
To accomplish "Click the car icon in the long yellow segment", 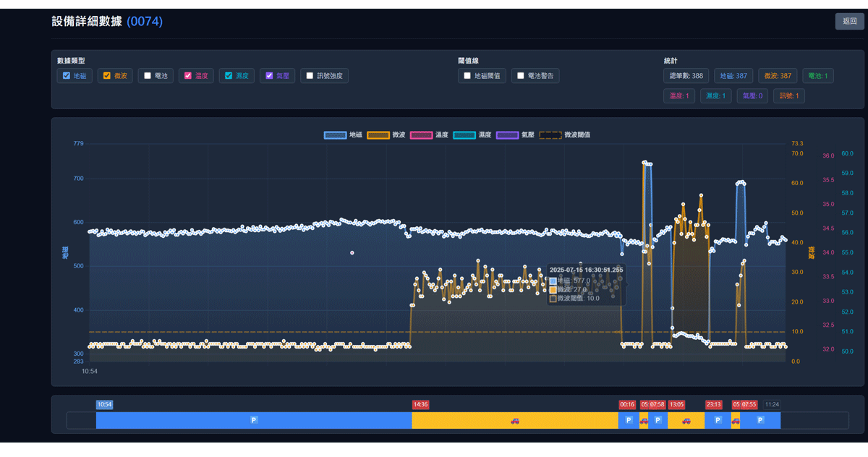I will (515, 420).
